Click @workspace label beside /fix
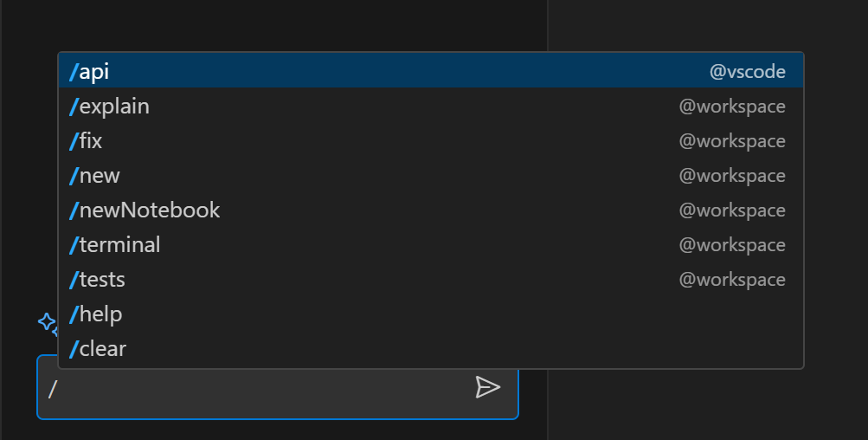This screenshot has height=440, width=868. coord(732,141)
